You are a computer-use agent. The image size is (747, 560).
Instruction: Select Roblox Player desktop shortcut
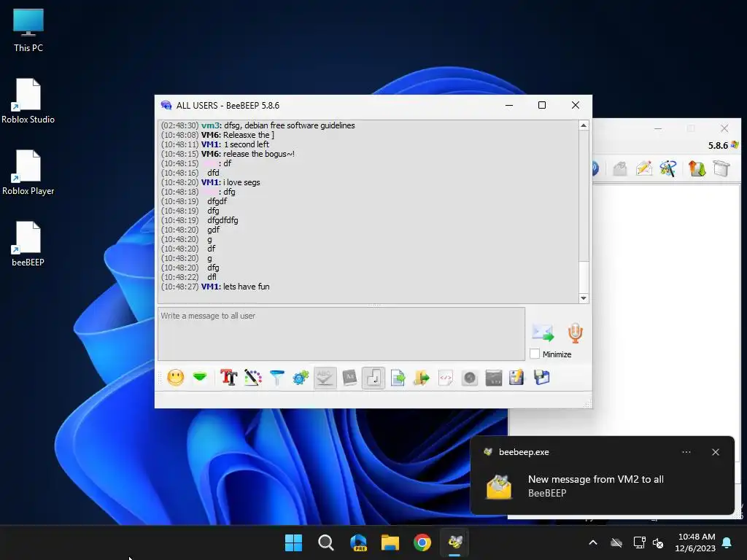pyautogui.click(x=28, y=172)
